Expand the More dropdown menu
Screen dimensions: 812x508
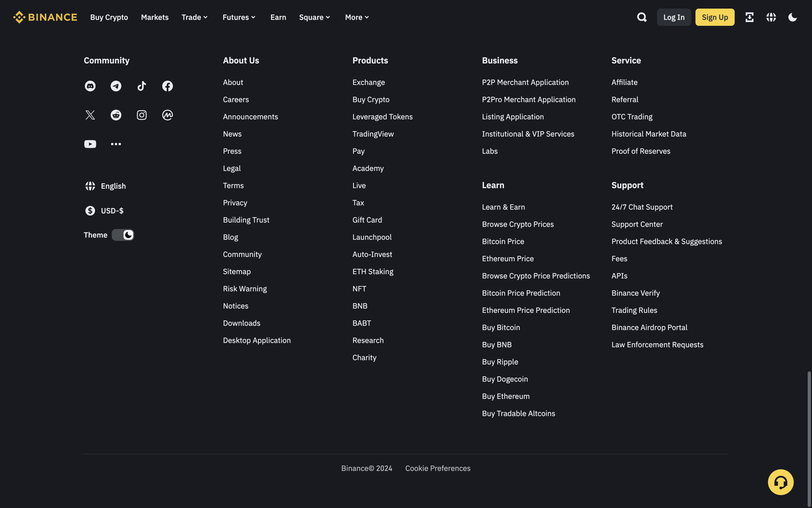(x=357, y=17)
